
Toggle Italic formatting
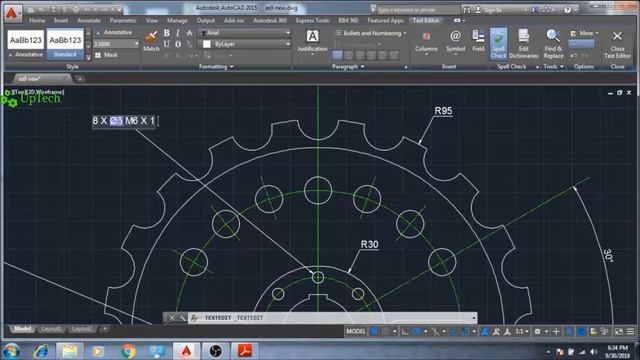tap(178, 33)
